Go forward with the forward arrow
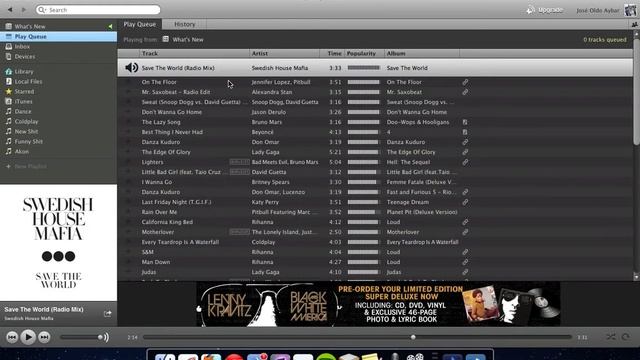The width and height of the screenshot is (640, 360). pyautogui.click(x=24, y=9)
